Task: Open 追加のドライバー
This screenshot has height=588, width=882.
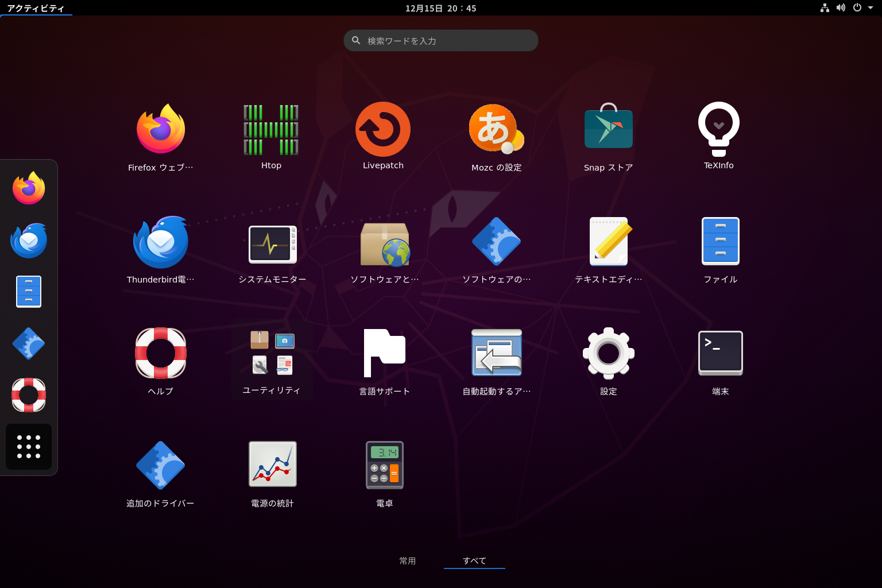Action: (161, 465)
